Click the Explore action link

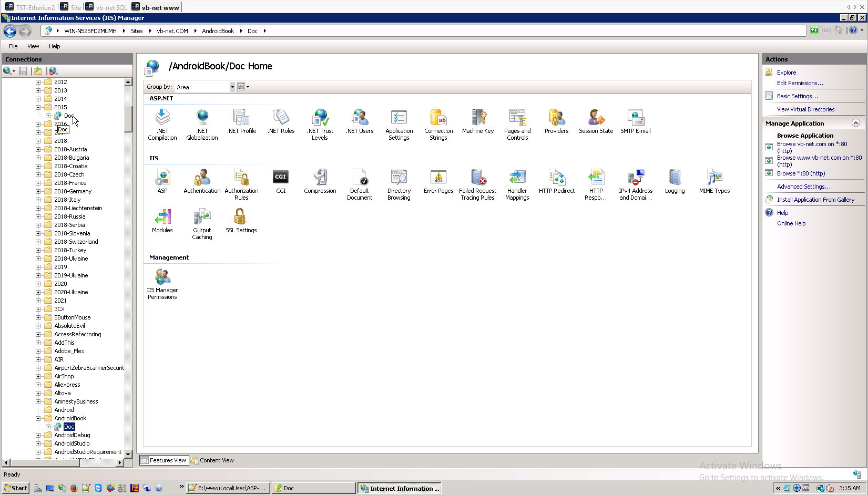click(787, 73)
